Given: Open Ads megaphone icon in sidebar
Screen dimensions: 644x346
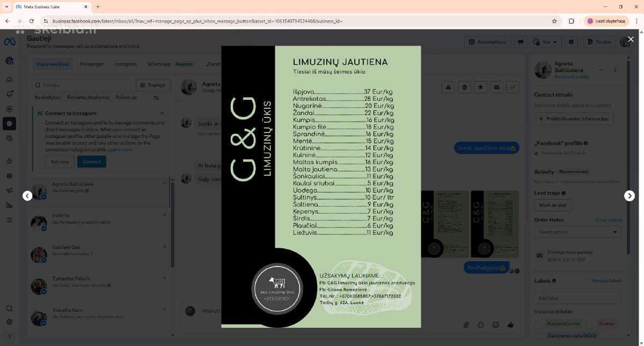Looking at the screenshot, I should 9,190.
